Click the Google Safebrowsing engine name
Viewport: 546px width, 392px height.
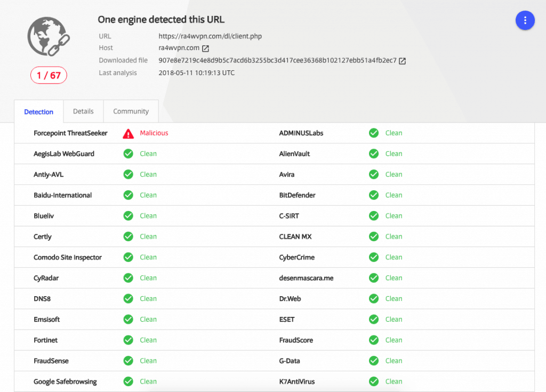pyautogui.click(x=65, y=381)
